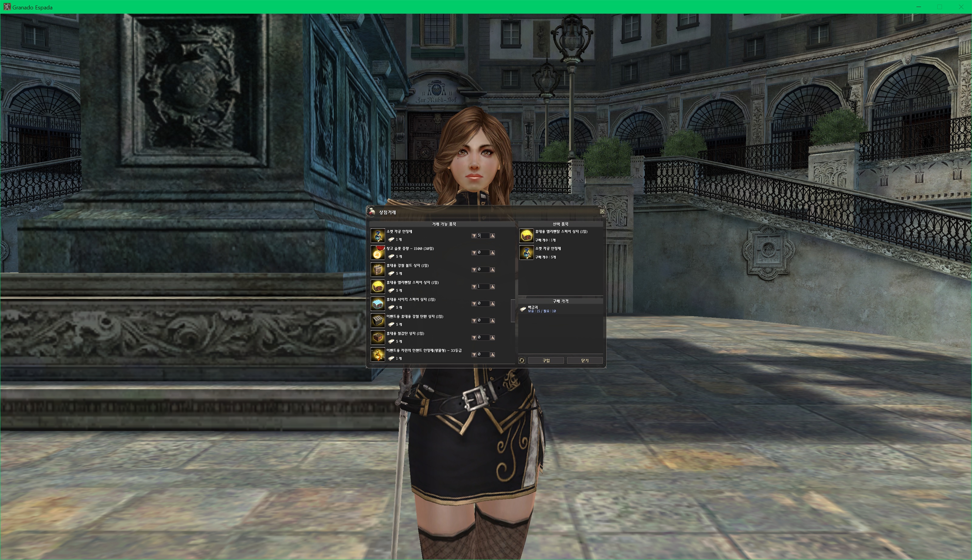The height and width of the screenshot is (560, 972).
Task: Click the 휴대용 강철 볼트 상자 (1일) item icon
Action: tap(378, 269)
